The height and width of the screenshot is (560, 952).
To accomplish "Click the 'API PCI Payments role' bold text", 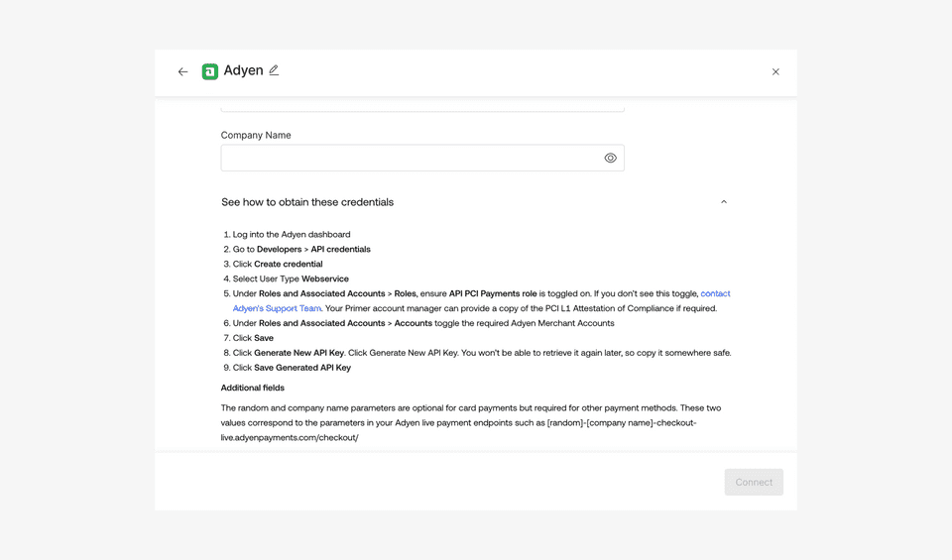I will click(493, 293).
